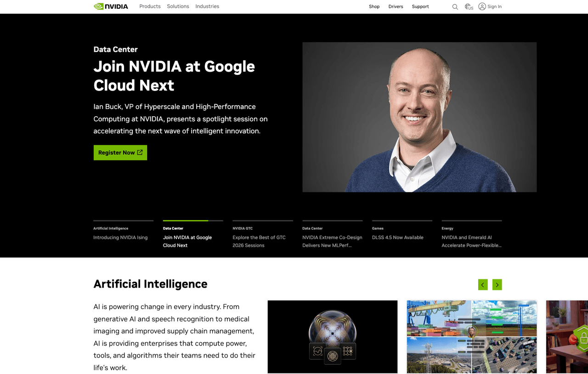The width and height of the screenshot is (588, 374).
Task: Click the Sign In profile icon
Action: (482, 6)
